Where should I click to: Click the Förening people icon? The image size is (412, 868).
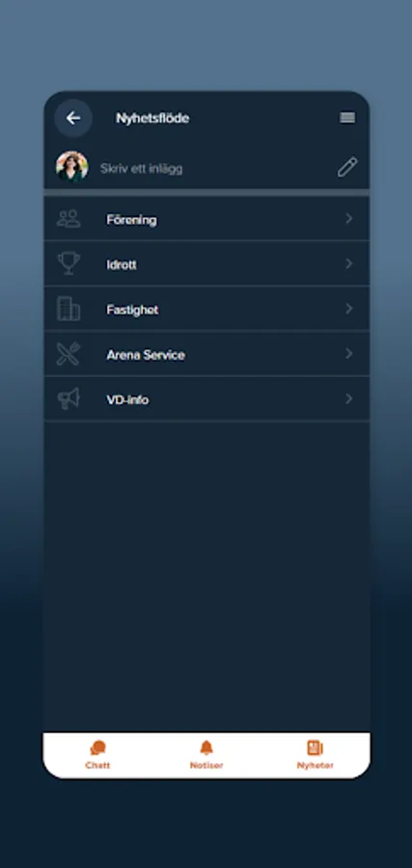pos(69,219)
